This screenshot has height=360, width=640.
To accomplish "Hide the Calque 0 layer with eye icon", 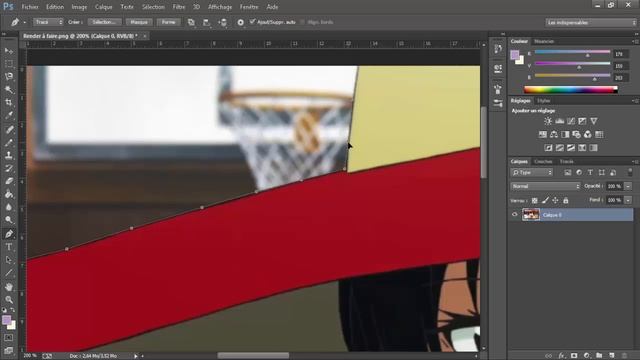I will tap(515, 214).
